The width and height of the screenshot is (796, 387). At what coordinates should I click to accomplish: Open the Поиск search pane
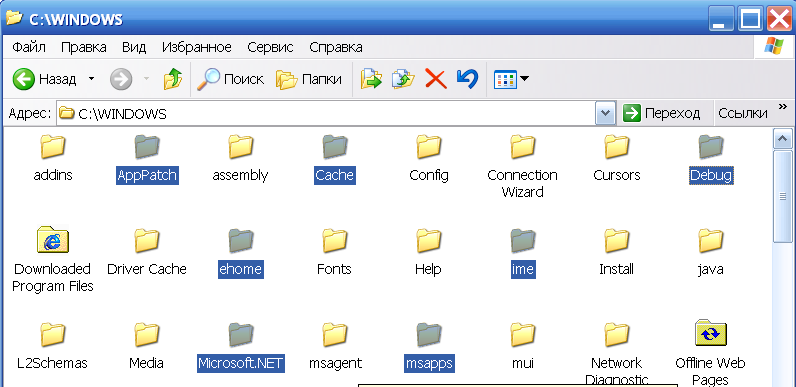pyautogui.click(x=230, y=79)
